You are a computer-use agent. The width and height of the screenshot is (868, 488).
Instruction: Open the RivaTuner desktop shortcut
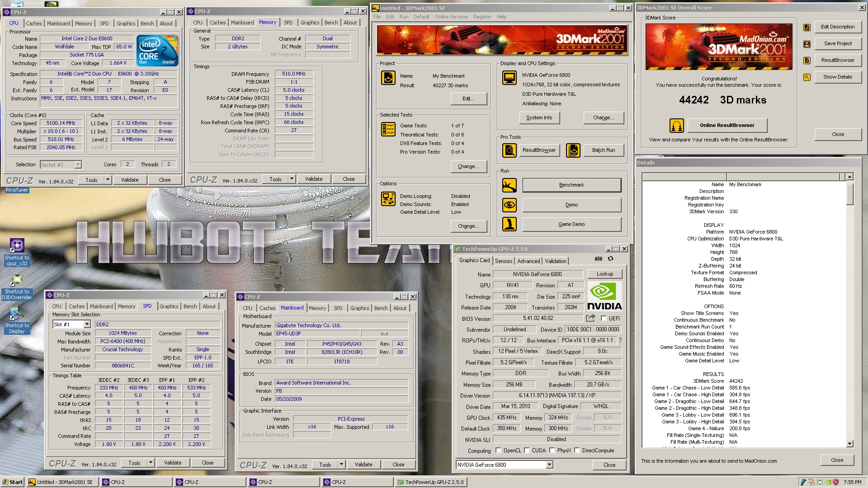[17, 190]
